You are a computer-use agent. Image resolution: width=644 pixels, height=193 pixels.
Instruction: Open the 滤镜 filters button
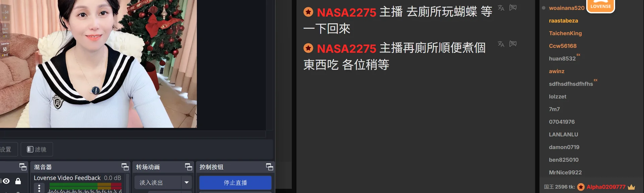pos(37,149)
